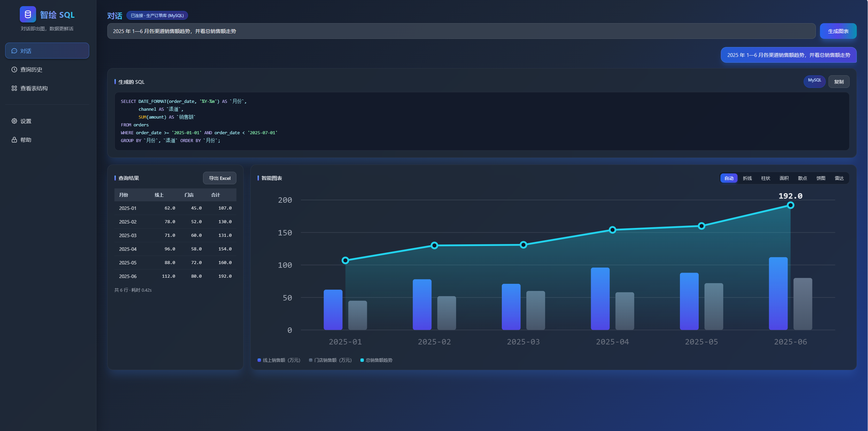The width and height of the screenshot is (868, 431).
Task: Open the 查询历史 sidebar item
Action: coord(47,70)
